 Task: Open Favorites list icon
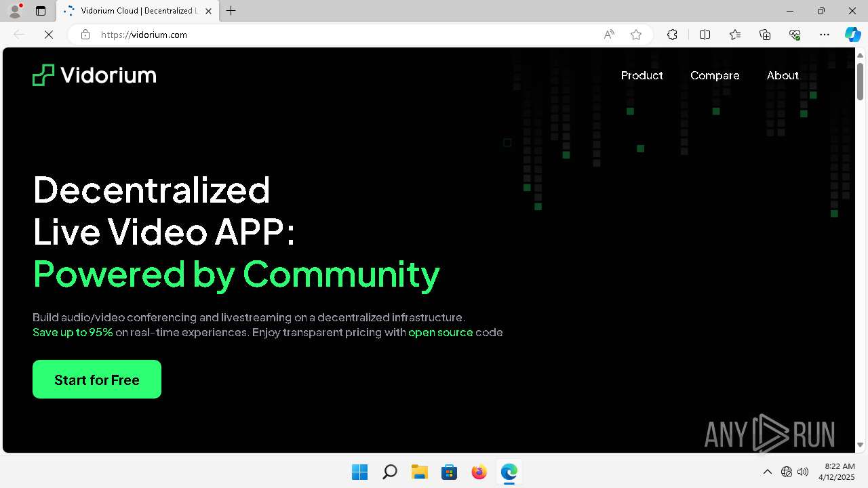click(x=735, y=35)
